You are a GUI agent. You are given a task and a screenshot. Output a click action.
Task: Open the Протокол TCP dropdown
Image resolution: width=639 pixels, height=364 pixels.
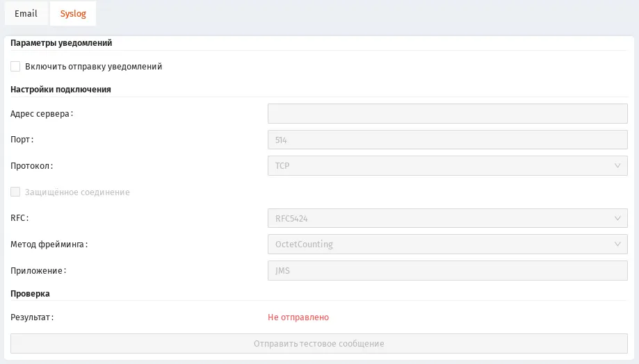tap(448, 166)
